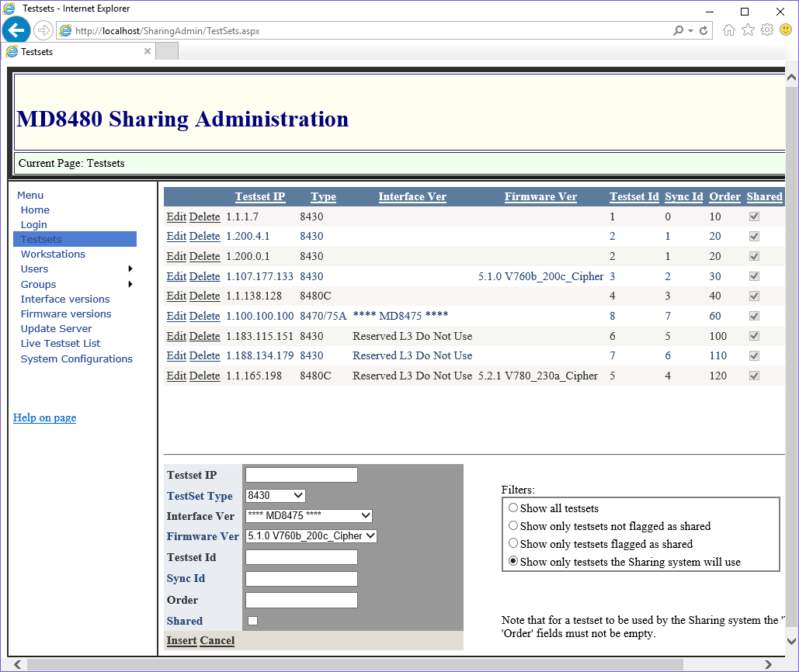
Task: Sort by Firmware Ver column header
Action: [540, 196]
